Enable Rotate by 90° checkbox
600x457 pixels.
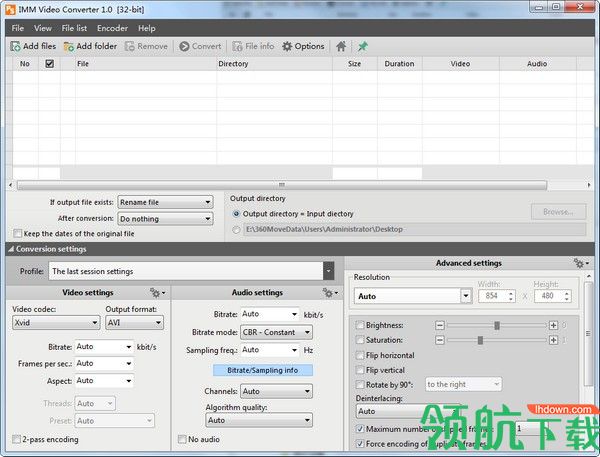pyautogui.click(x=360, y=385)
